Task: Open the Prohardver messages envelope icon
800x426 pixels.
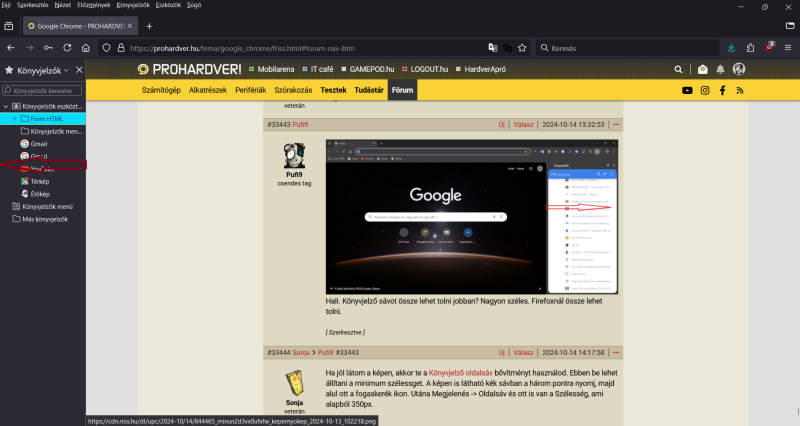Action: [703, 69]
